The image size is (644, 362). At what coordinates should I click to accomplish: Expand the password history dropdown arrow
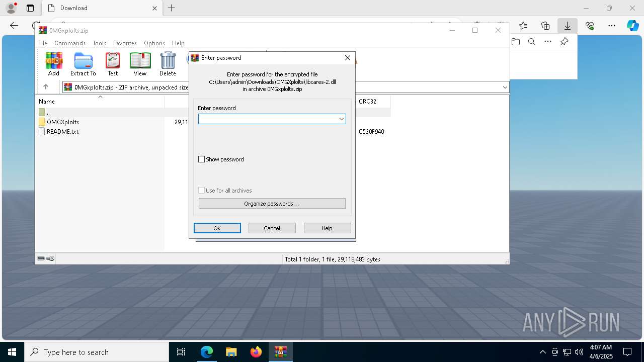coord(341,119)
